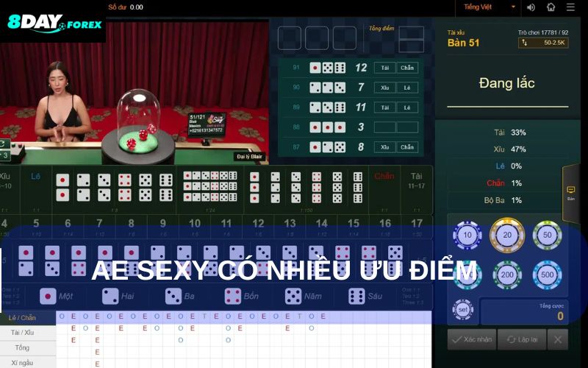Open the Xí ngầu roadmap tab
This screenshot has width=588, height=368.
[27, 361]
